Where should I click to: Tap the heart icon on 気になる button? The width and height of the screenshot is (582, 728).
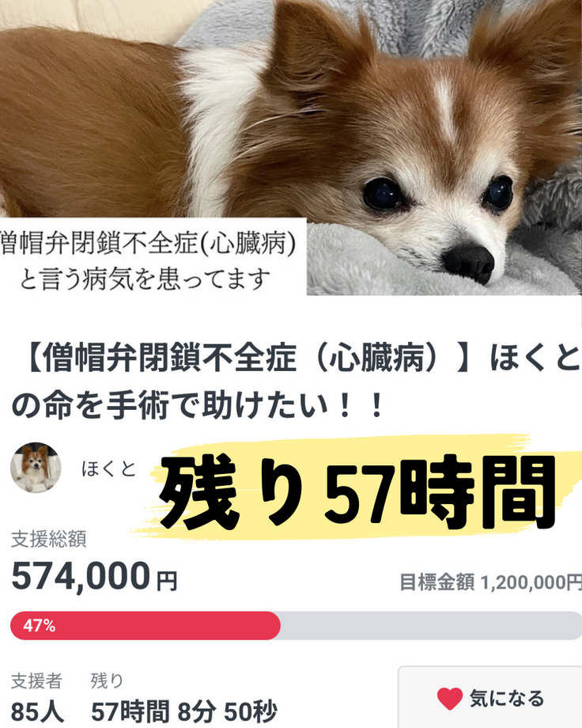[x=450, y=699]
